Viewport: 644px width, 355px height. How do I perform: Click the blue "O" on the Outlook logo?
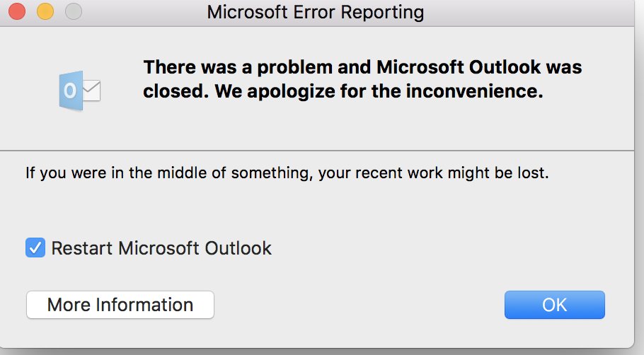click(69, 91)
